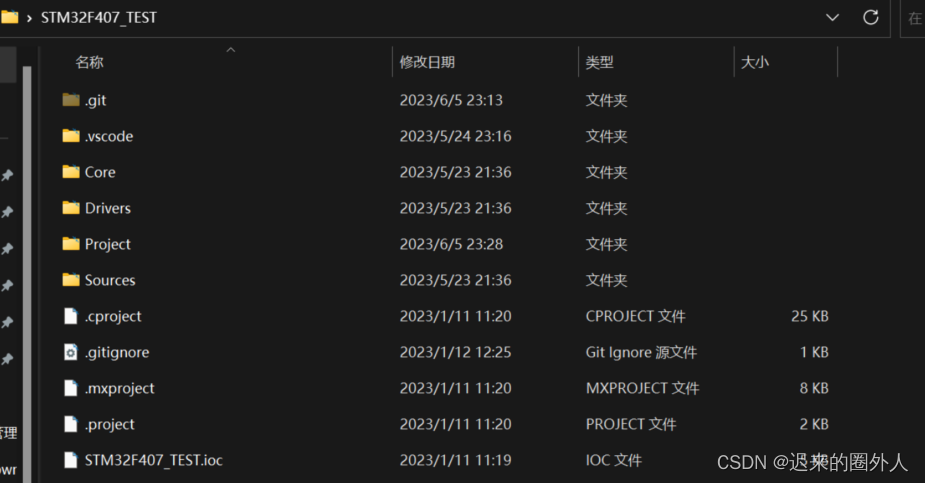Click the date 2023/5/24 23:16
Viewport: 925px width, 483px height.
pyautogui.click(x=455, y=136)
